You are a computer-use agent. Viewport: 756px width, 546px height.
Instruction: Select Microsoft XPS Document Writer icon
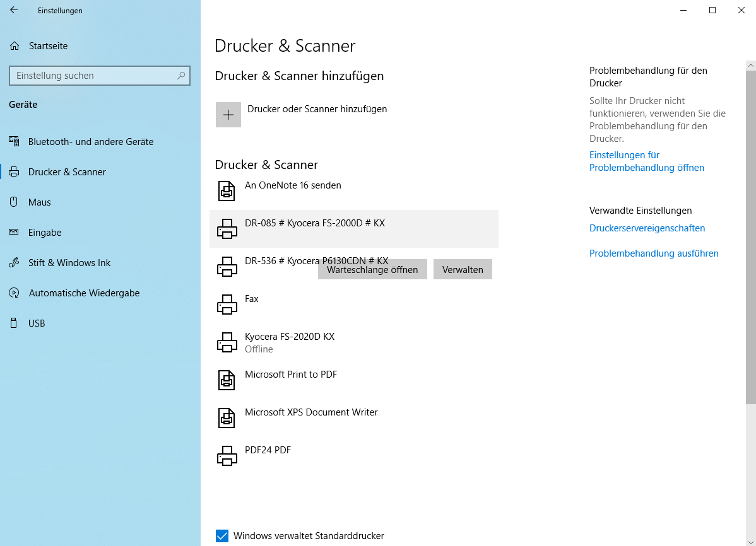click(227, 418)
